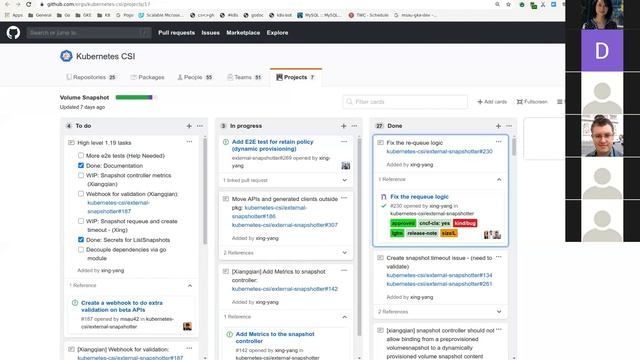The width and height of the screenshot is (640, 360).
Task: Open external-snapshotter#230 link
Action: pyautogui.click(x=440, y=151)
